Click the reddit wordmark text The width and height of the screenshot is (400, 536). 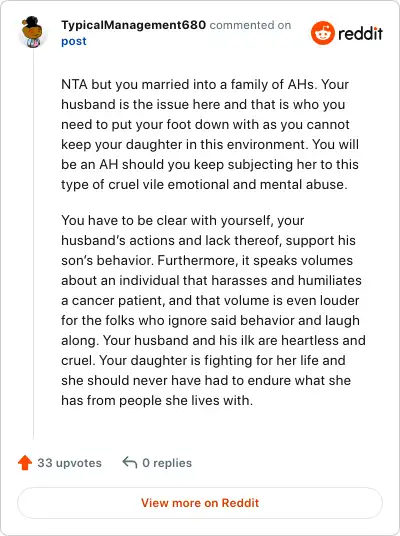click(x=360, y=34)
